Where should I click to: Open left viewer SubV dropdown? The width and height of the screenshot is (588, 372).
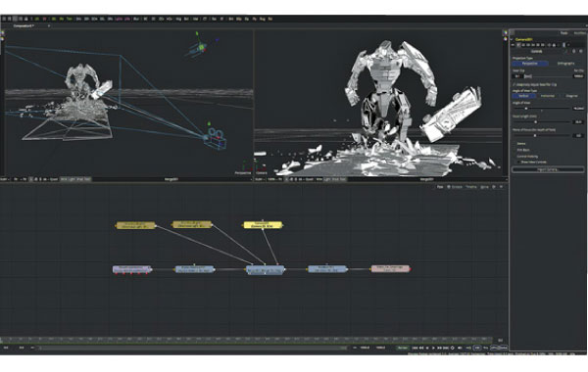pos(5,179)
